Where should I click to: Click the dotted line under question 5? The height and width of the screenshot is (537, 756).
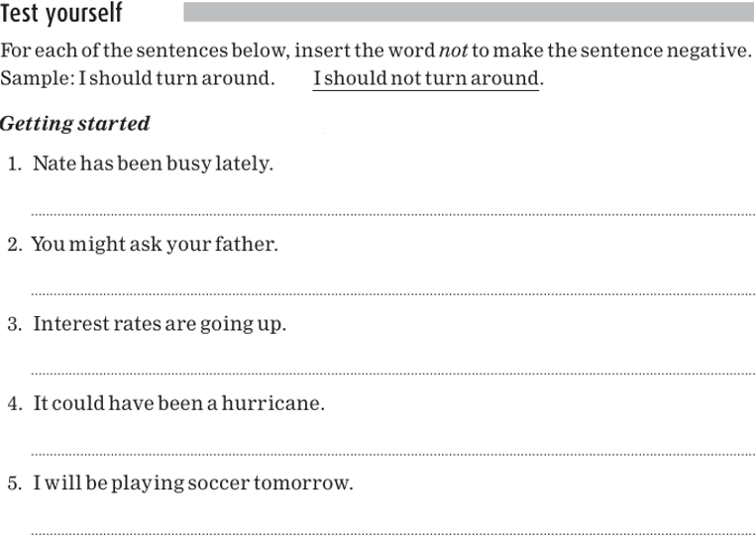tap(392, 532)
